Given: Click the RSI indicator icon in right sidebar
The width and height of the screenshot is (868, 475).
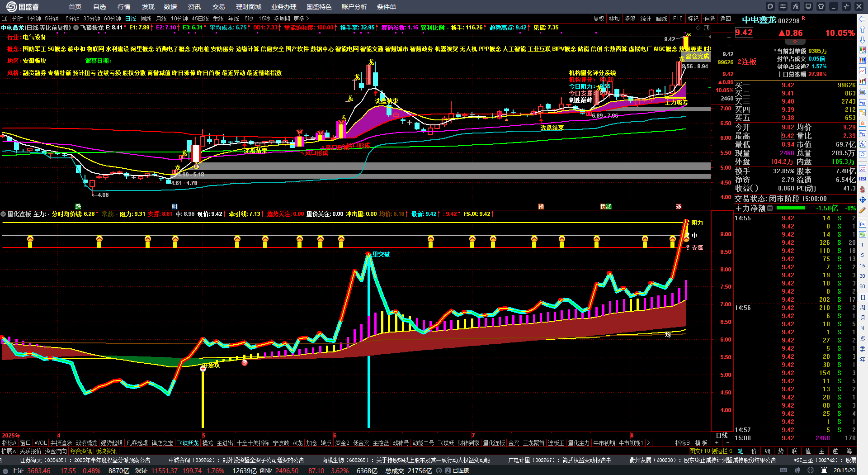Looking at the screenshot, I should pos(863,179).
